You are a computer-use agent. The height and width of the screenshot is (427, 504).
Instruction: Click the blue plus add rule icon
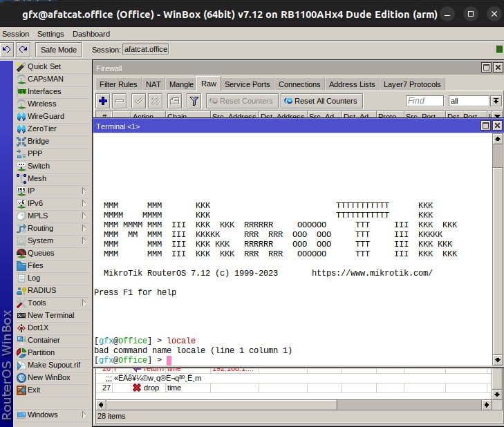pos(104,101)
